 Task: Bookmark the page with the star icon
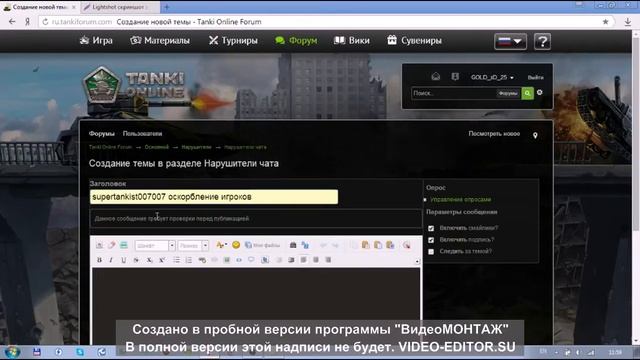coord(606,22)
